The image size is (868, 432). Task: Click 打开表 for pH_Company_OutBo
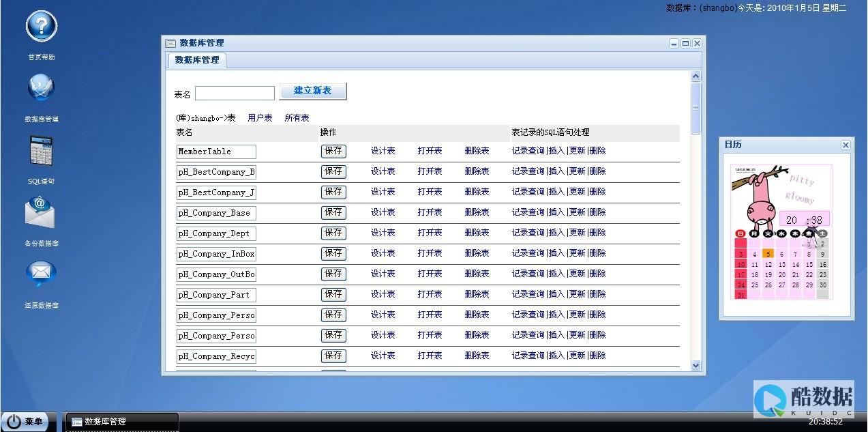[430, 274]
